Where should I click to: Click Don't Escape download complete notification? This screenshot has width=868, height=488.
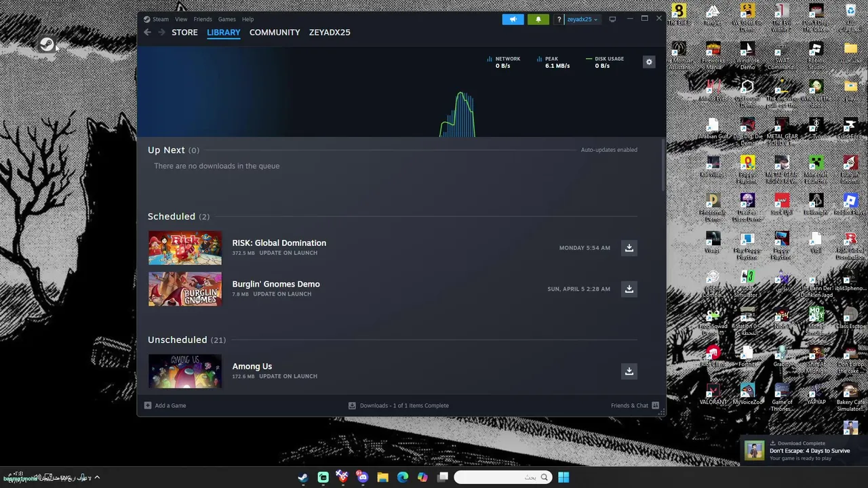pos(804,451)
